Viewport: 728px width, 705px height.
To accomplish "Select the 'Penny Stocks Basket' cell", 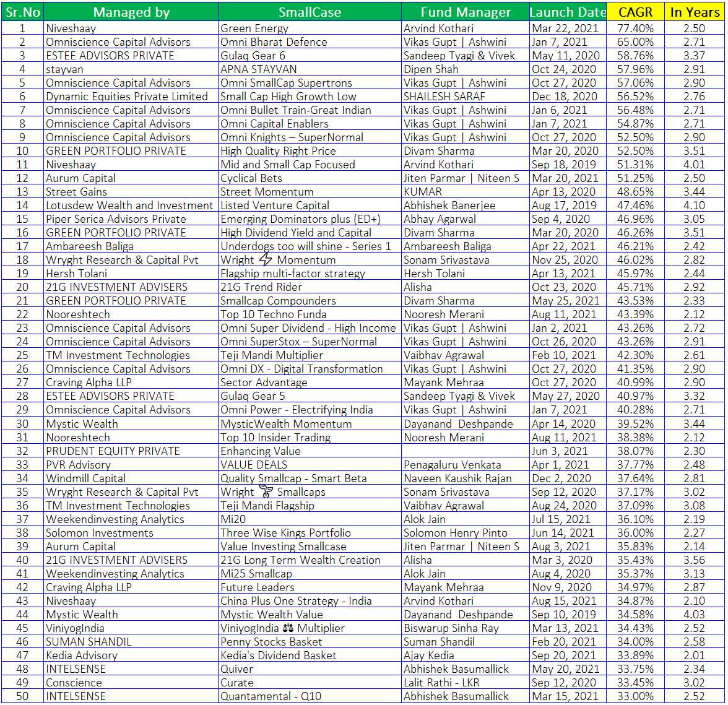I will pyautogui.click(x=310, y=642).
